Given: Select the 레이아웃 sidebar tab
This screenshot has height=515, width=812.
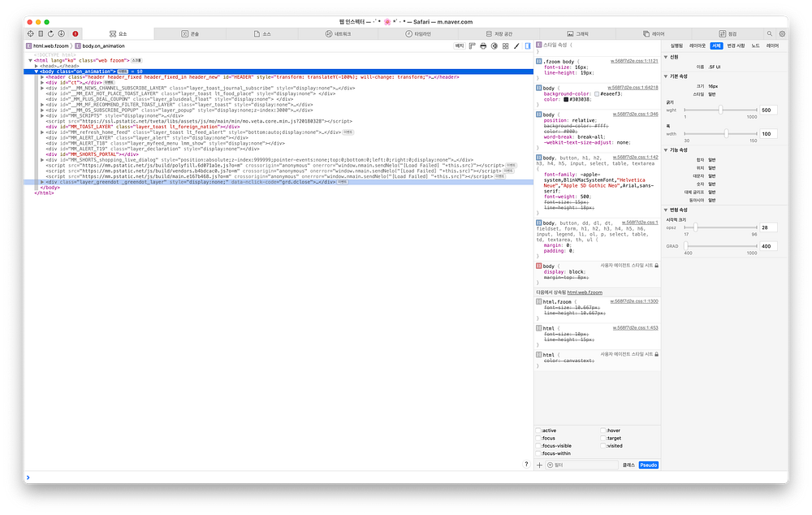Looking at the screenshot, I should pos(697,46).
